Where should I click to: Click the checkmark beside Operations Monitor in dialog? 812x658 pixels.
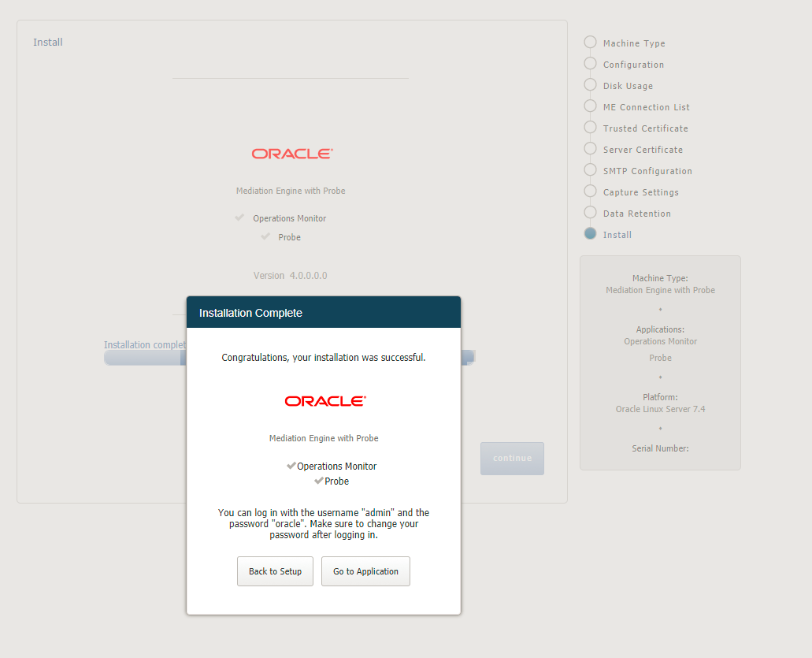[291, 465]
